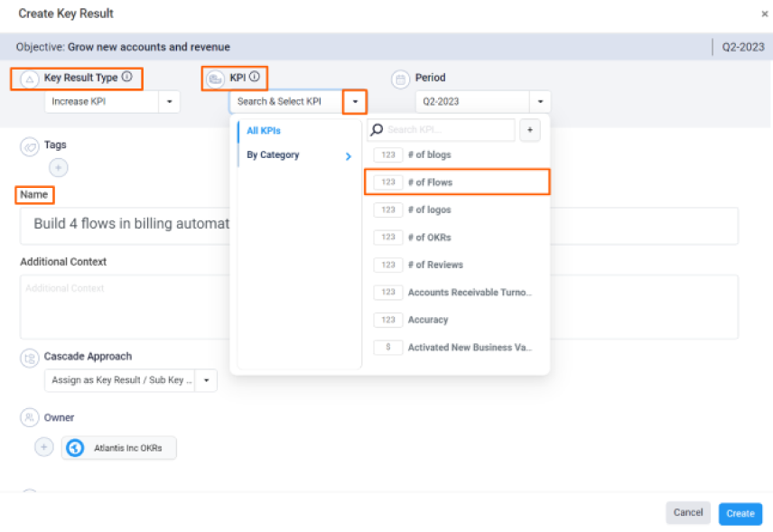
Task: Click the Q2-2023 period combo box
Action: (482, 101)
